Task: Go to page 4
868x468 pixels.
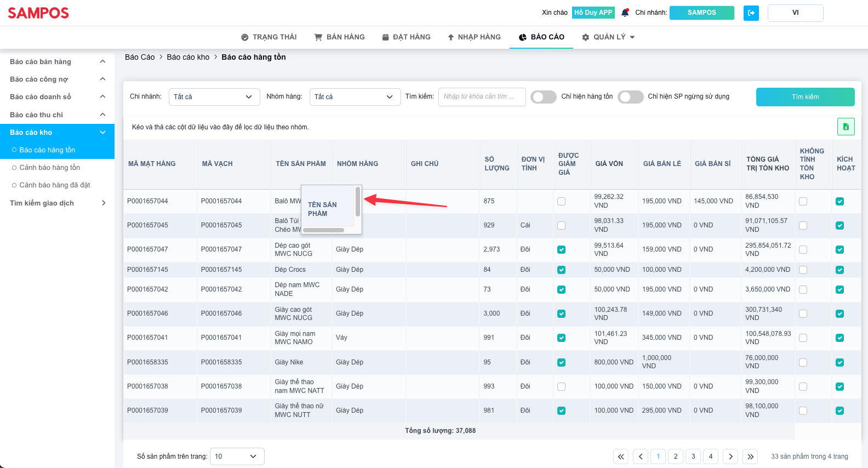Action: (x=711, y=456)
